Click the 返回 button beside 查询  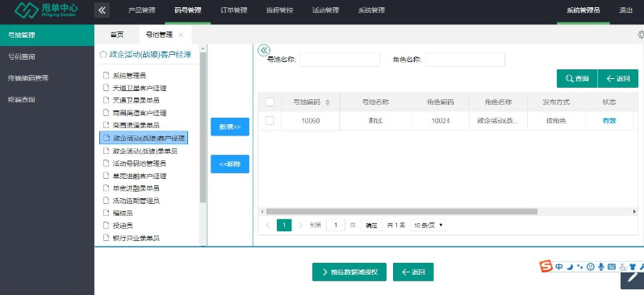[x=618, y=79]
